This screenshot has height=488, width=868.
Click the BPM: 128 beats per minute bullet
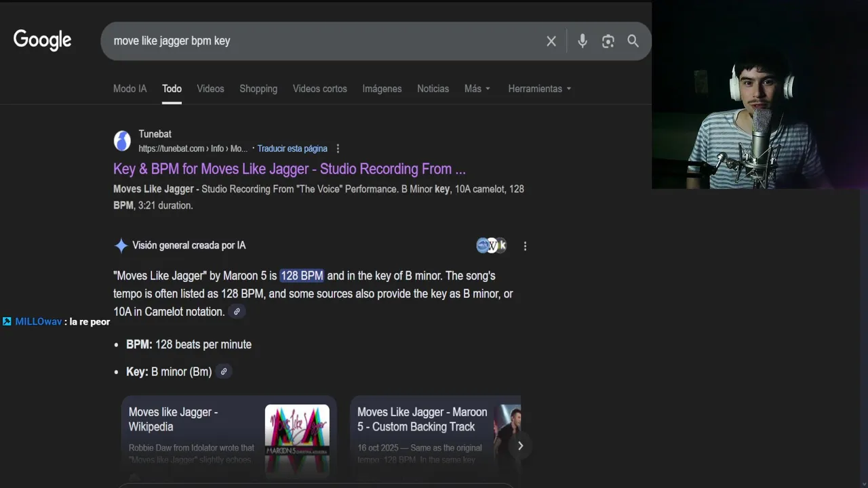pos(189,344)
